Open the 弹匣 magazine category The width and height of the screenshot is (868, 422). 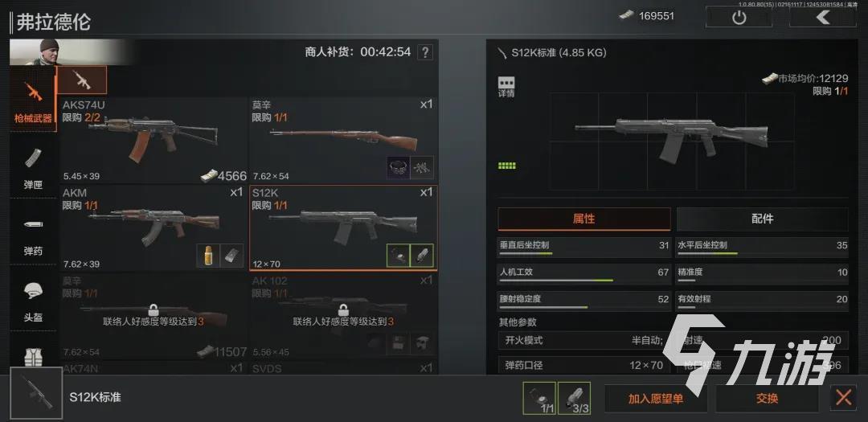(33, 166)
